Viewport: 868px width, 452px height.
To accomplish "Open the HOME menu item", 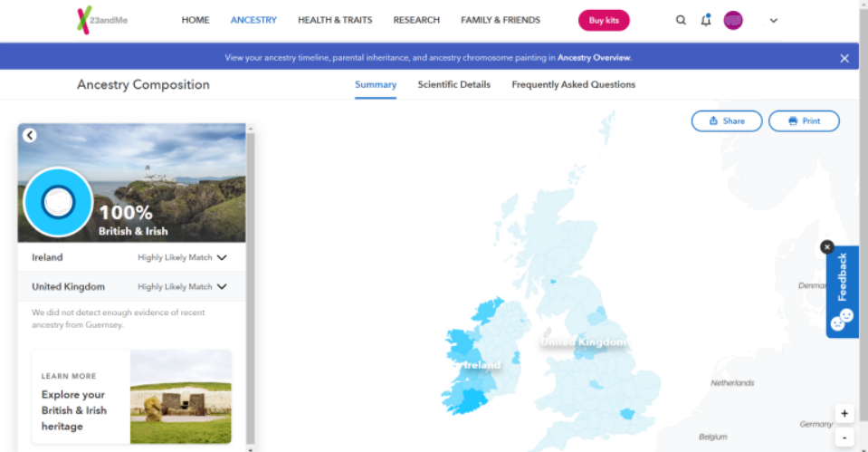I will pos(196,20).
